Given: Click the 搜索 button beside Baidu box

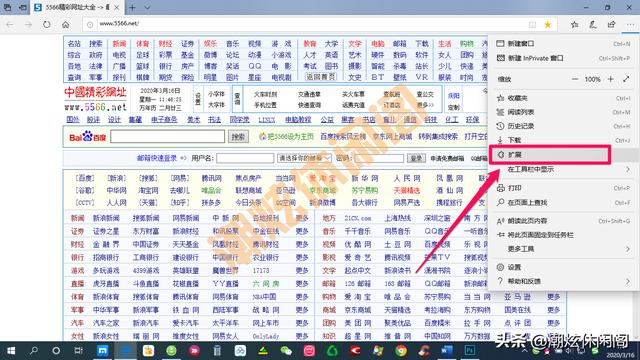Looking at the screenshot, I should (238, 137).
